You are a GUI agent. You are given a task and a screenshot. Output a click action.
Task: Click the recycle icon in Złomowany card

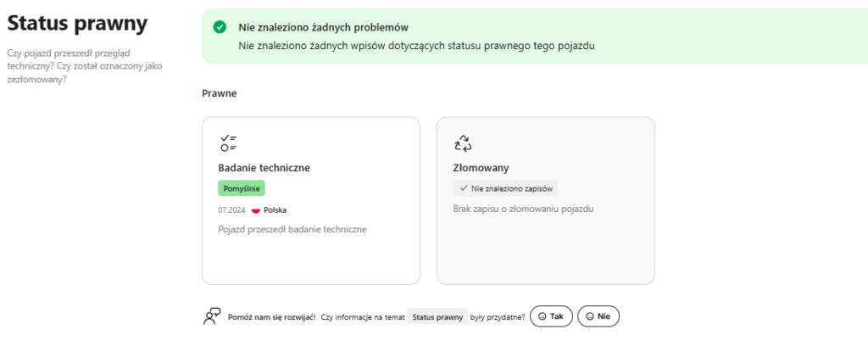coord(463,142)
